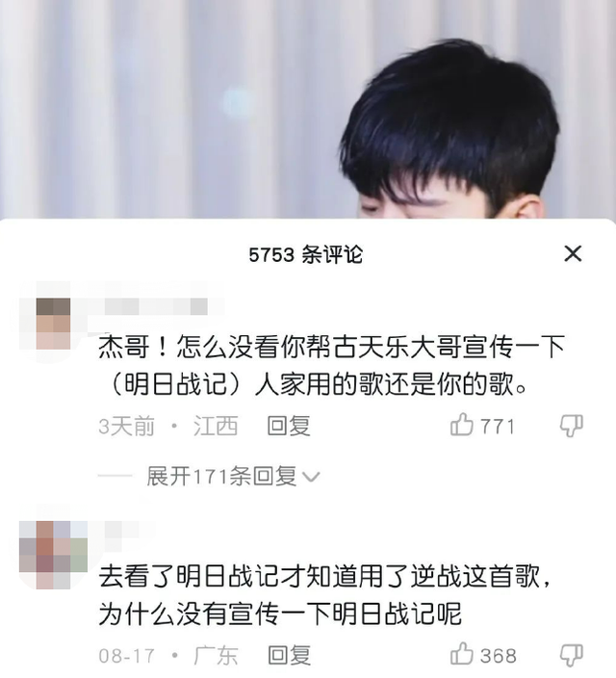Select the comment starting with 去看了明日战记
This screenshot has width=616, height=678.
coord(324,595)
